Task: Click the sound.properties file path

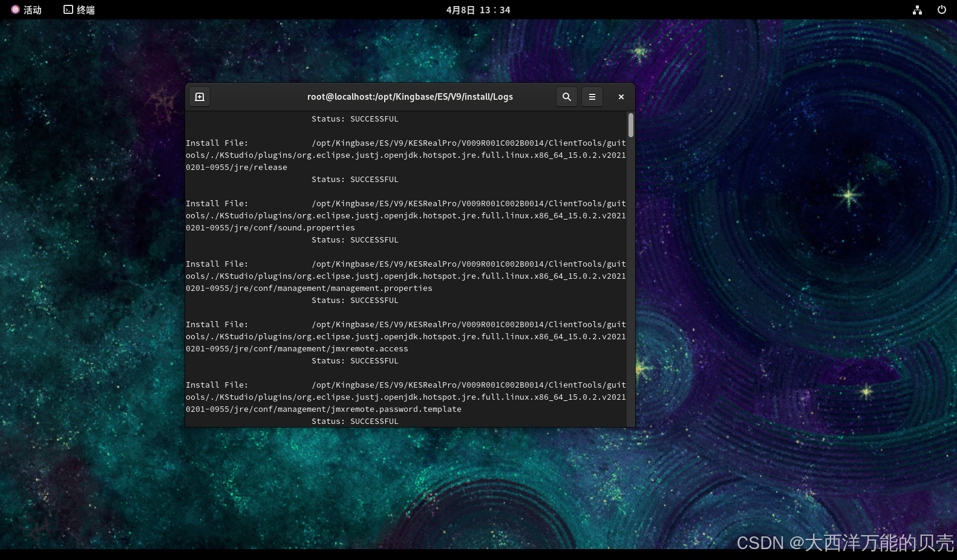Action: tap(406, 216)
